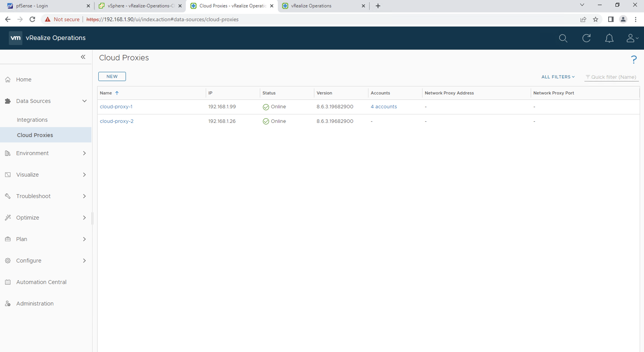The height and width of the screenshot is (352, 644).
Task: Click the browser back arrow
Action: (8, 19)
